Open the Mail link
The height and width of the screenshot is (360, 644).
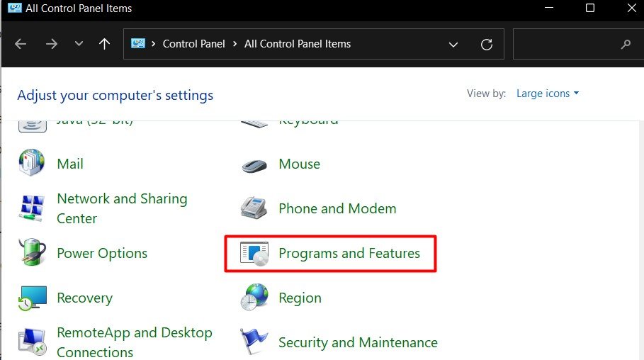coord(70,164)
